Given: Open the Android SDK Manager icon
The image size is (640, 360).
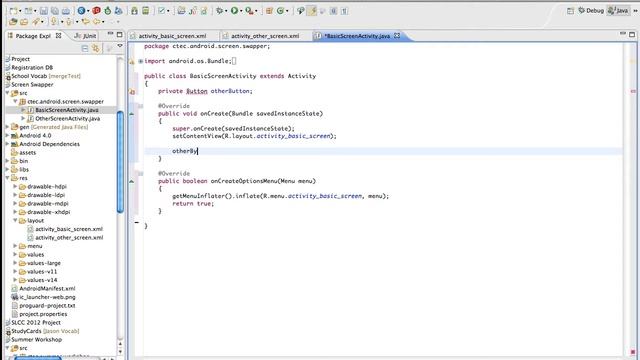Looking at the screenshot, I should coord(134,11).
